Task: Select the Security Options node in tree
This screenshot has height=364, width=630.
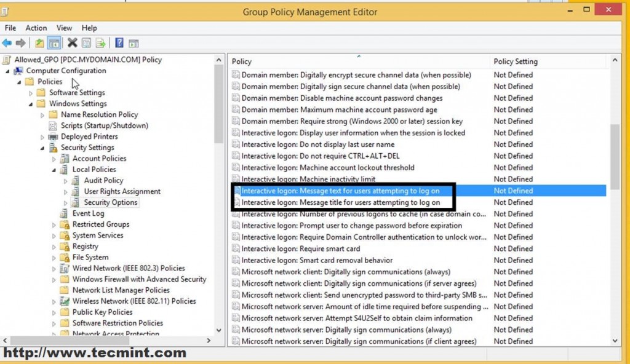Action: (x=111, y=202)
